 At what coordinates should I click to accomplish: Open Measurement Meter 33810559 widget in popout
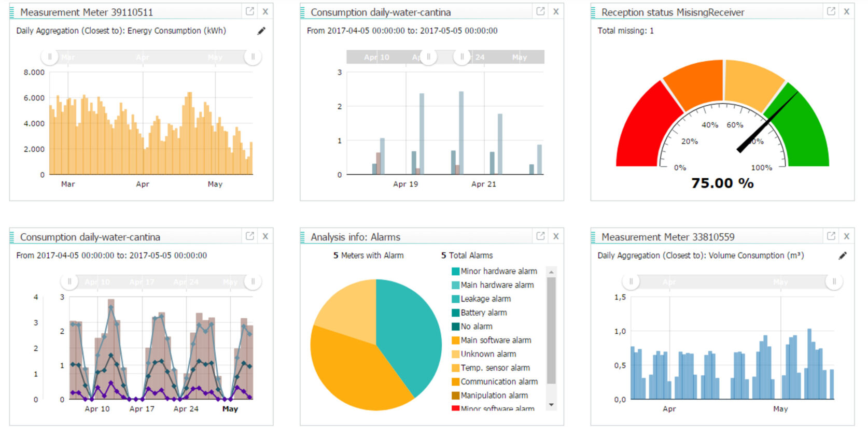click(x=831, y=236)
